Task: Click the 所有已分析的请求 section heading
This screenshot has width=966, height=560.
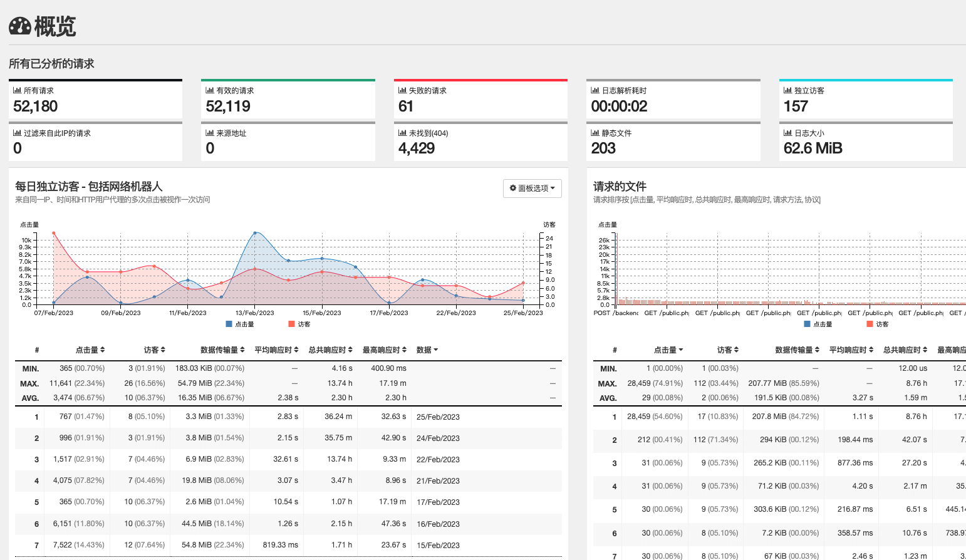Action: click(51, 63)
